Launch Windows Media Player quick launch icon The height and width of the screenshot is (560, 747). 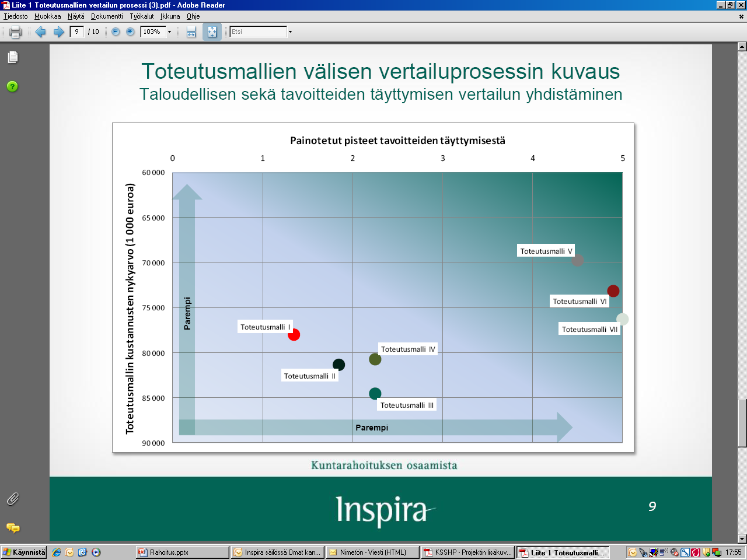[x=96, y=552]
